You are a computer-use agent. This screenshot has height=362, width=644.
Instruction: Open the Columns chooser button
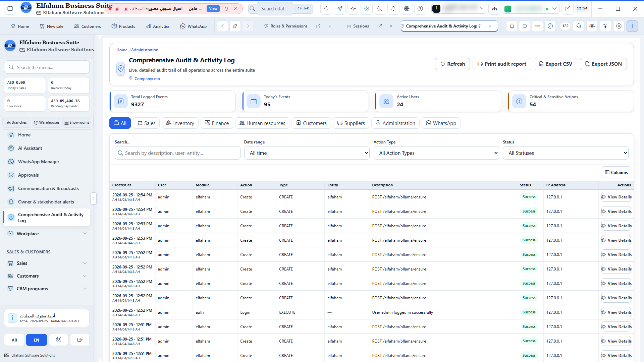click(616, 173)
